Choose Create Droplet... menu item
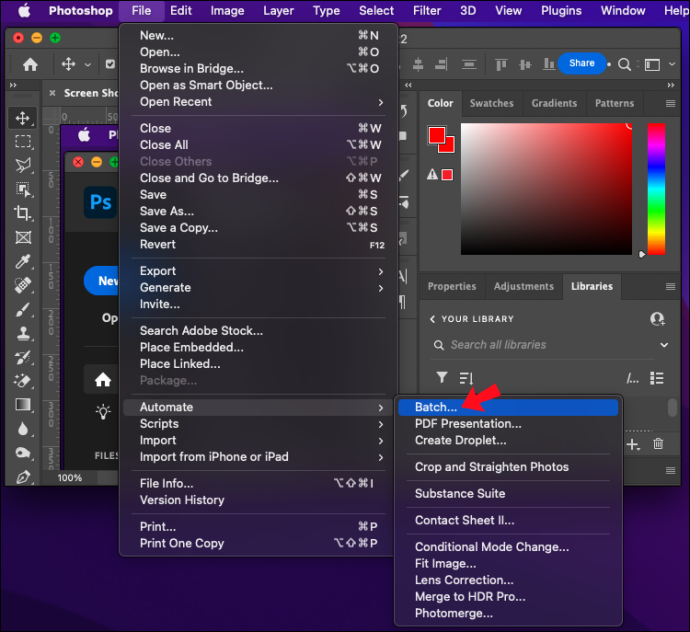690x632 pixels. (x=508, y=441)
